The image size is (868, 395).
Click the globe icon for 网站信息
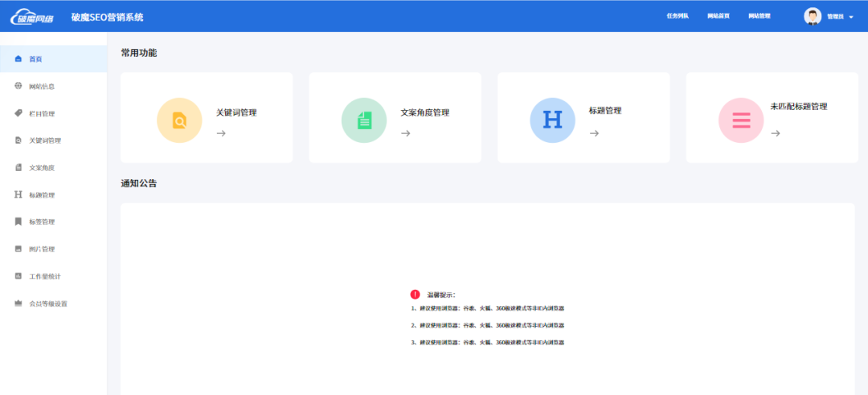18,86
